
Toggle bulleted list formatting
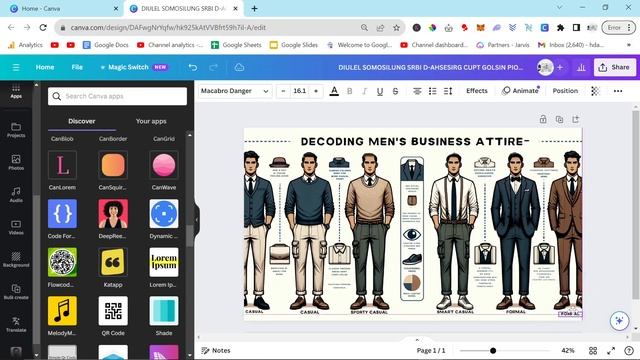[433, 91]
